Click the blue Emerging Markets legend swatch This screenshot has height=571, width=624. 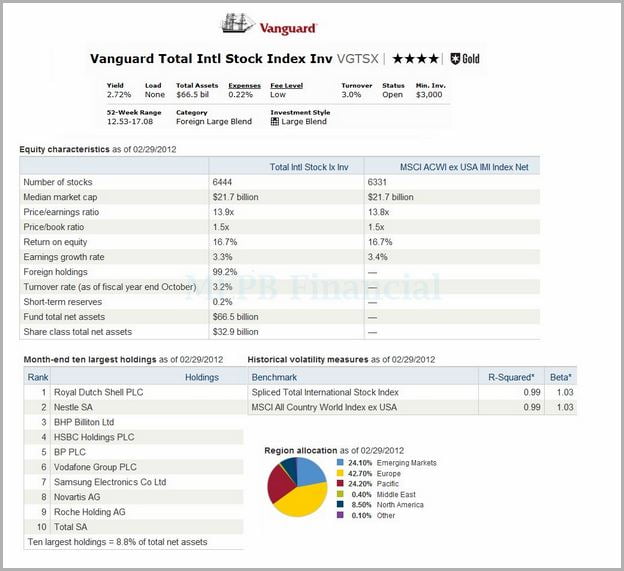click(340, 462)
